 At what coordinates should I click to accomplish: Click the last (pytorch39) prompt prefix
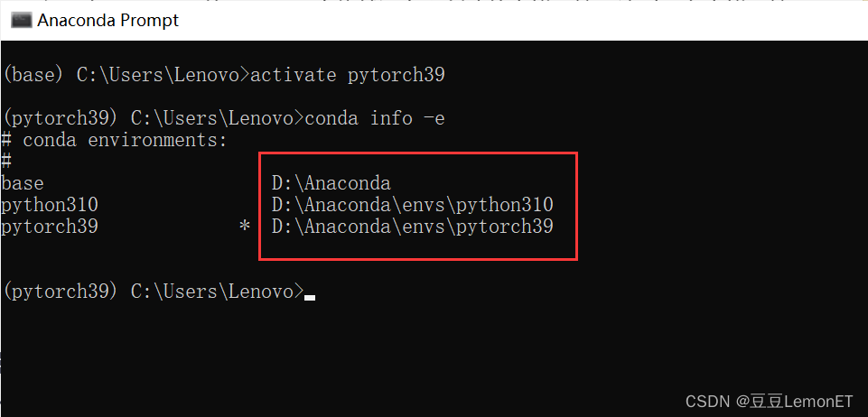[x=61, y=292]
